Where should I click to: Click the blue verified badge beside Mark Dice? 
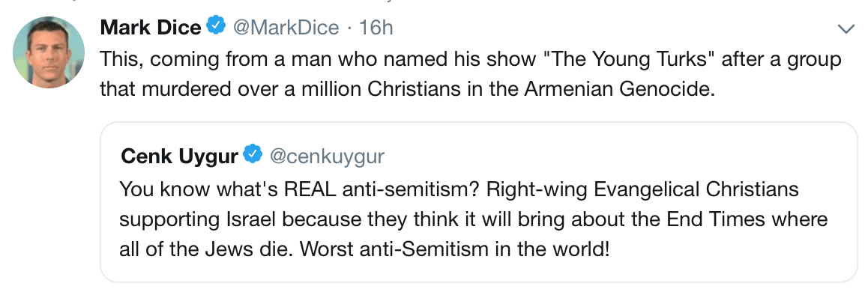click(216, 26)
